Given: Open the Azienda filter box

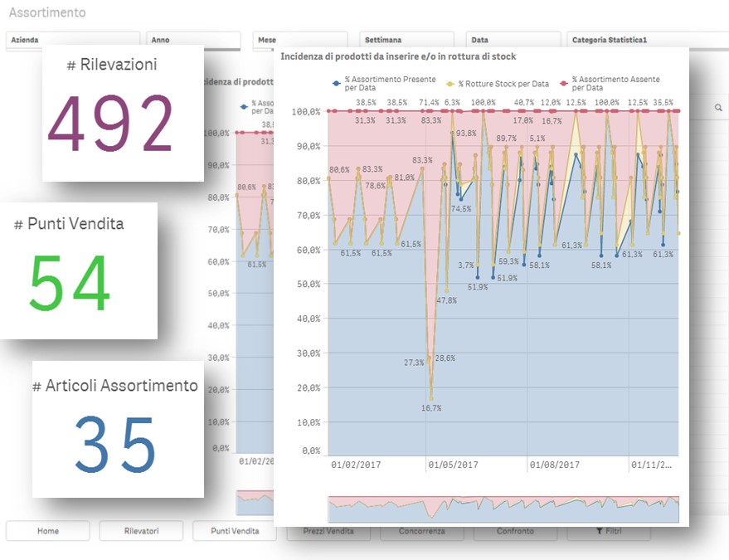Looking at the screenshot, I should coord(72,40).
